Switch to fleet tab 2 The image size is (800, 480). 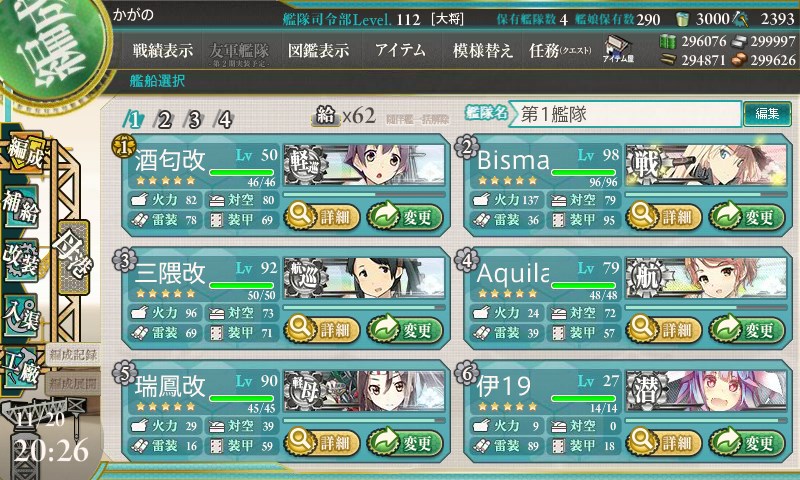point(163,120)
